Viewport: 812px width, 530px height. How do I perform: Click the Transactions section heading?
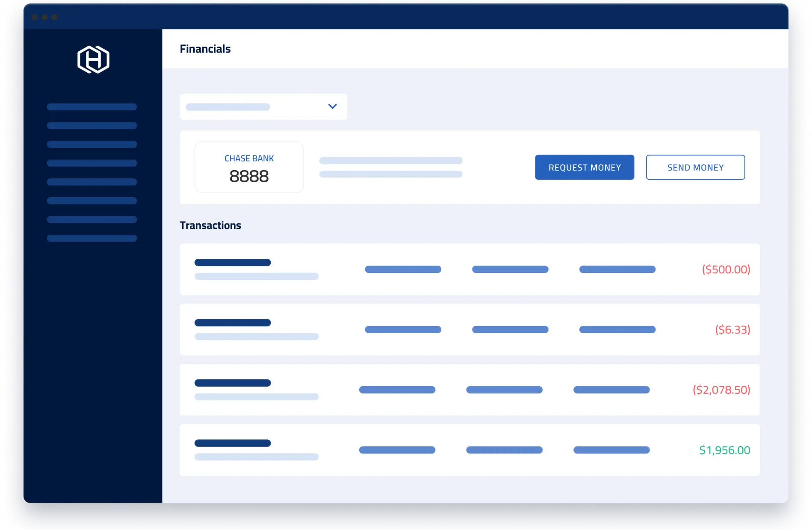tap(210, 225)
